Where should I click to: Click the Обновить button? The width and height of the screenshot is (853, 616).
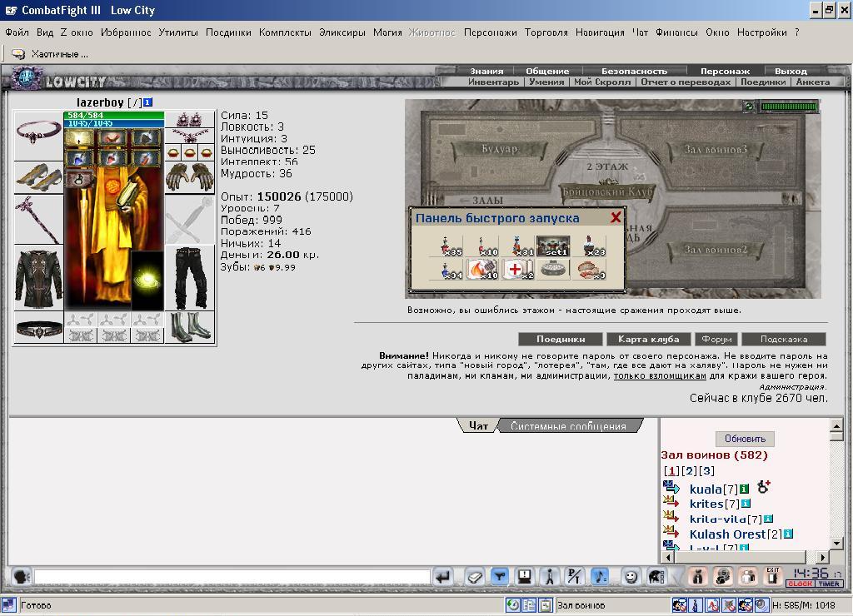pyautogui.click(x=745, y=439)
